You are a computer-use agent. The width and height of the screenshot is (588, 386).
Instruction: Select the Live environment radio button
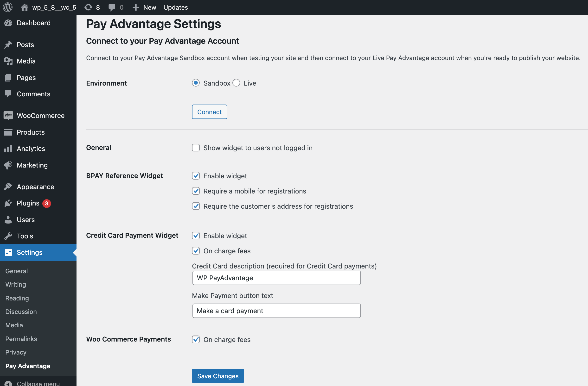point(236,83)
